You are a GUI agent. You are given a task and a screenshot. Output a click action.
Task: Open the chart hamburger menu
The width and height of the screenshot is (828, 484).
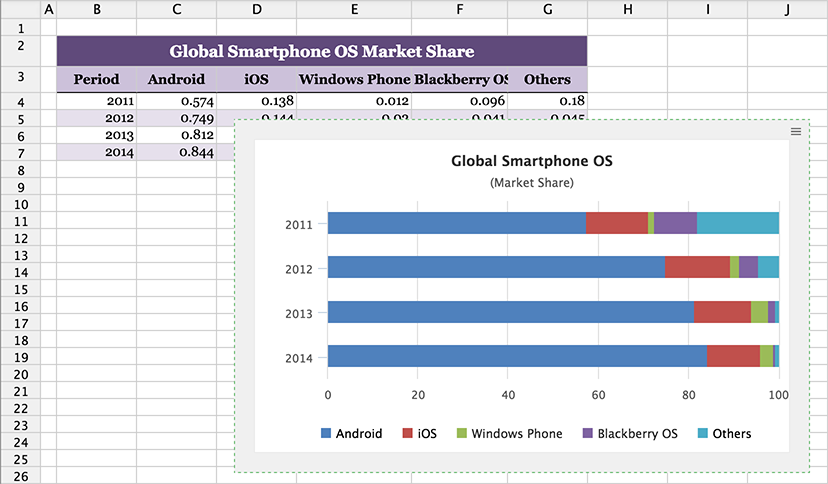(796, 132)
